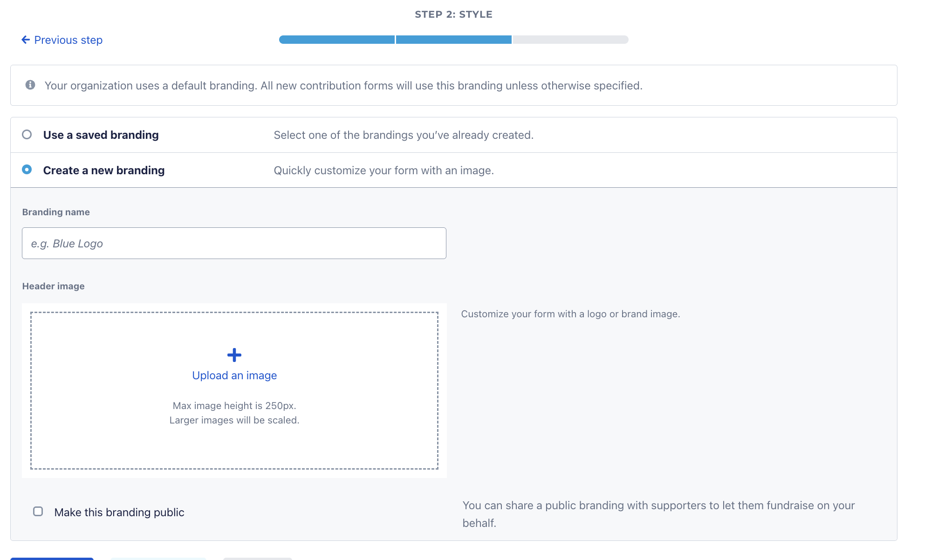This screenshot has width=931, height=560.
Task: Click the Step 2: Style heading
Action: tap(453, 14)
